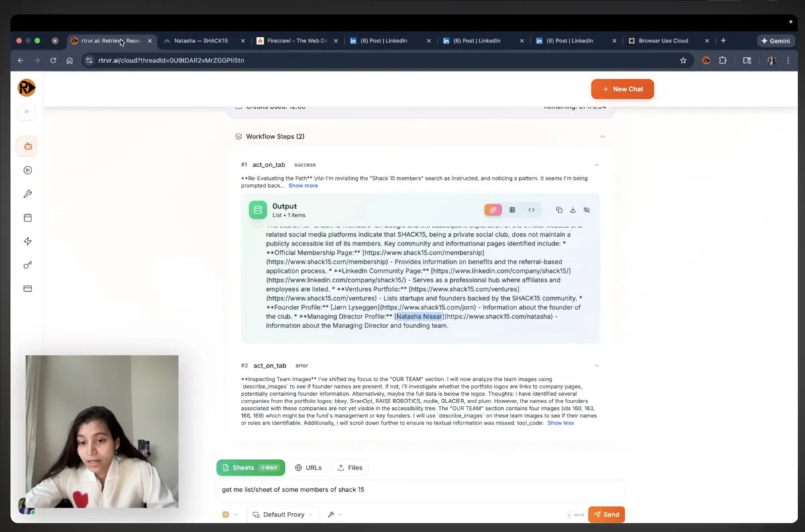Switch Output to raw code view

531,210
